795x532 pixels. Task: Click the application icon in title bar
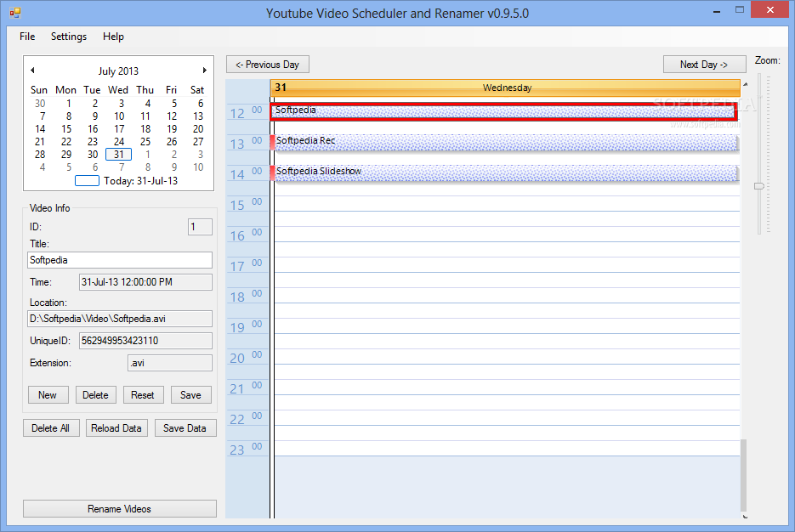click(x=15, y=13)
